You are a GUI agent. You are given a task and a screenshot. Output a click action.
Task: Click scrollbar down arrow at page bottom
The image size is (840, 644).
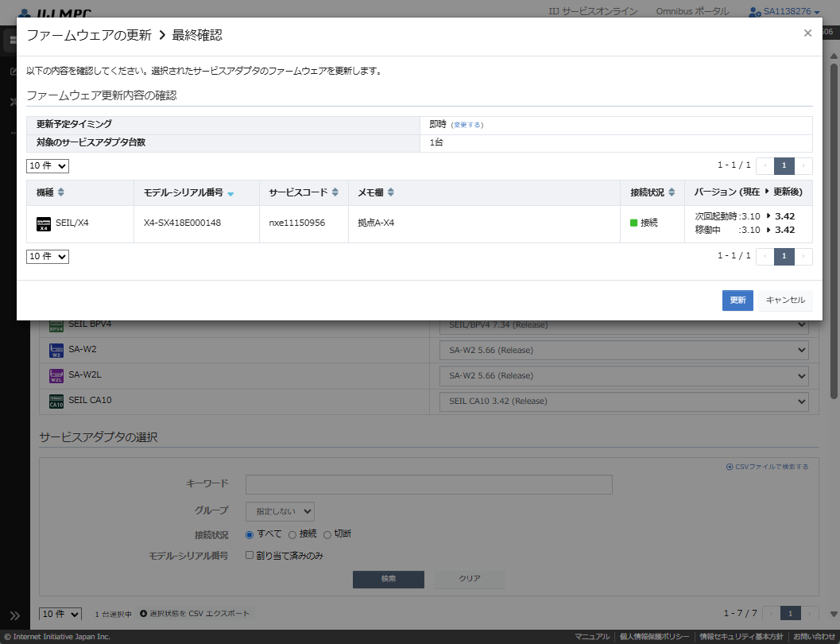coord(834,614)
